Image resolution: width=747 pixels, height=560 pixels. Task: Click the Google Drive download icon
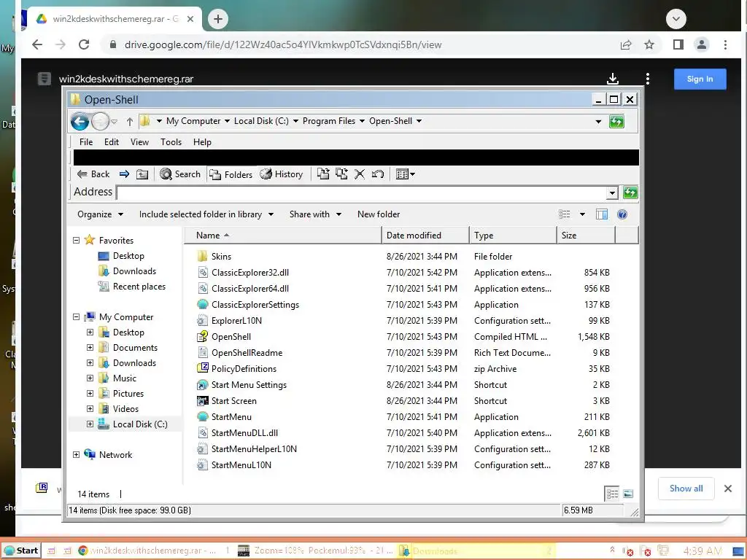click(x=613, y=79)
